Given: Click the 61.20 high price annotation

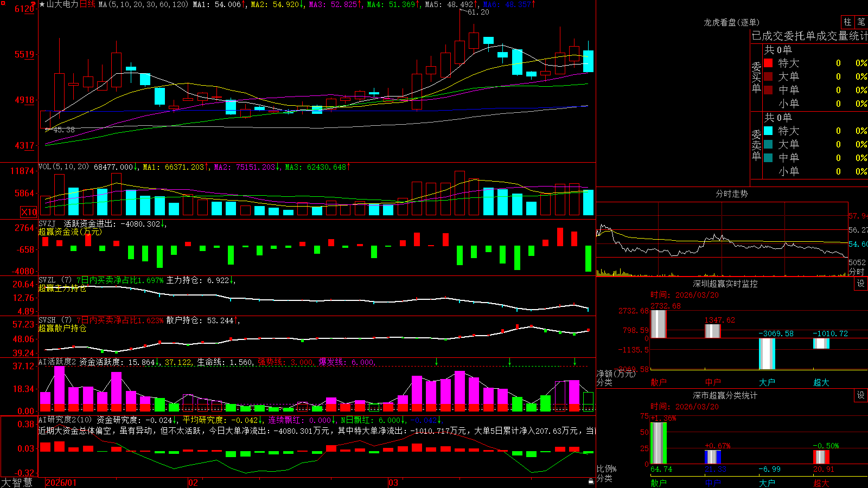Looking at the screenshot, I should [x=478, y=12].
